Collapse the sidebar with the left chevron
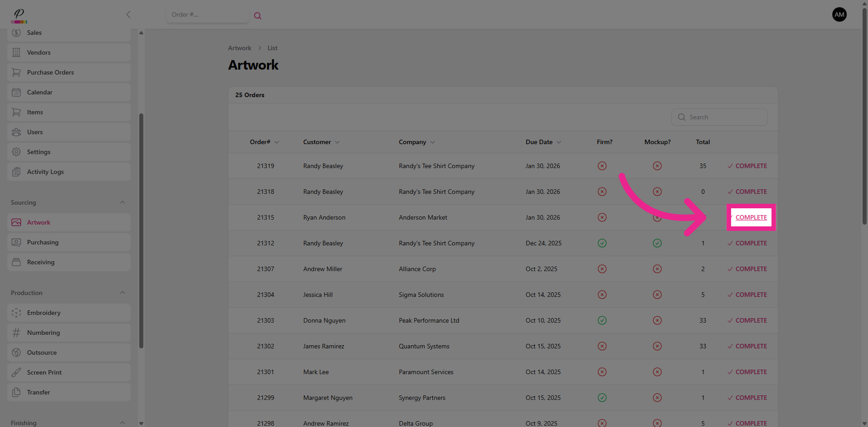 [x=128, y=14]
